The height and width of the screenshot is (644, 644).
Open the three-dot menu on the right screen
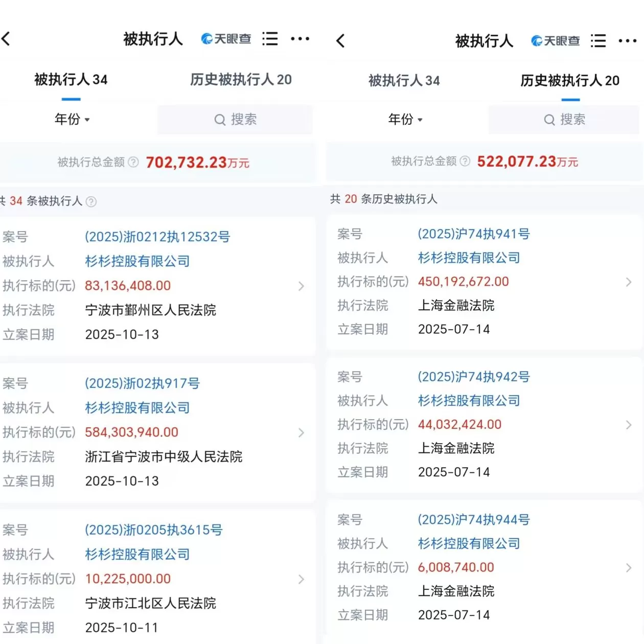point(628,41)
